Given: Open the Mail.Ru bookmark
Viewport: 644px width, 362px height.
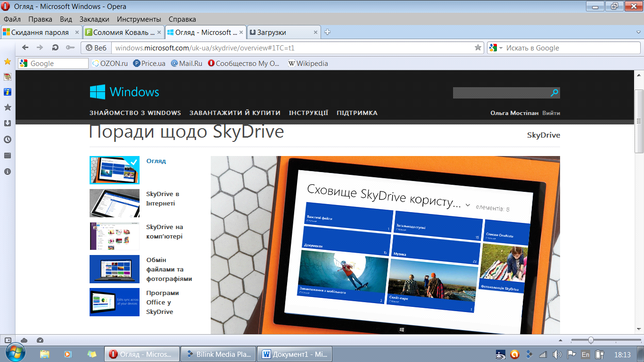Looking at the screenshot, I should pyautogui.click(x=187, y=63).
